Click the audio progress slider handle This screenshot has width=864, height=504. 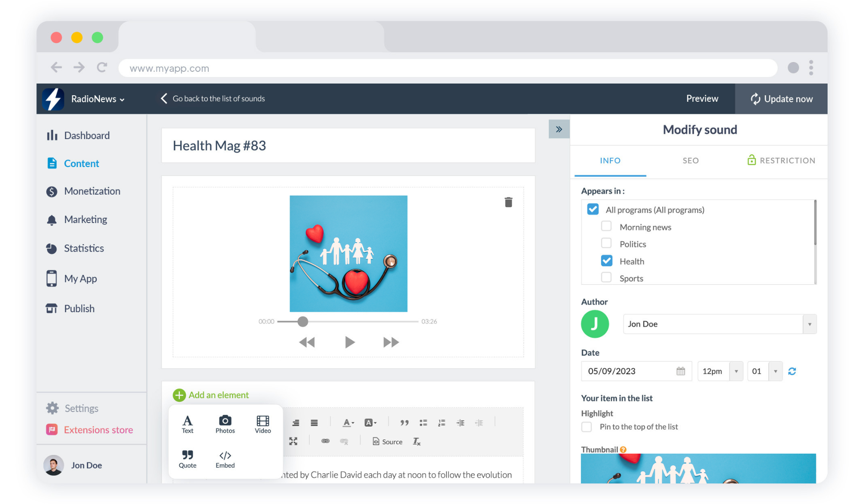click(x=303, y=322)
